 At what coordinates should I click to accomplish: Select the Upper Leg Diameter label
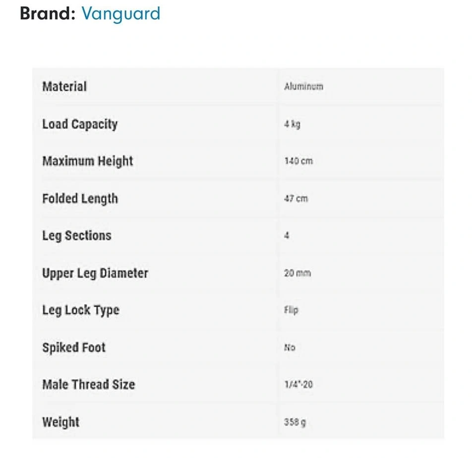(95, 273)
